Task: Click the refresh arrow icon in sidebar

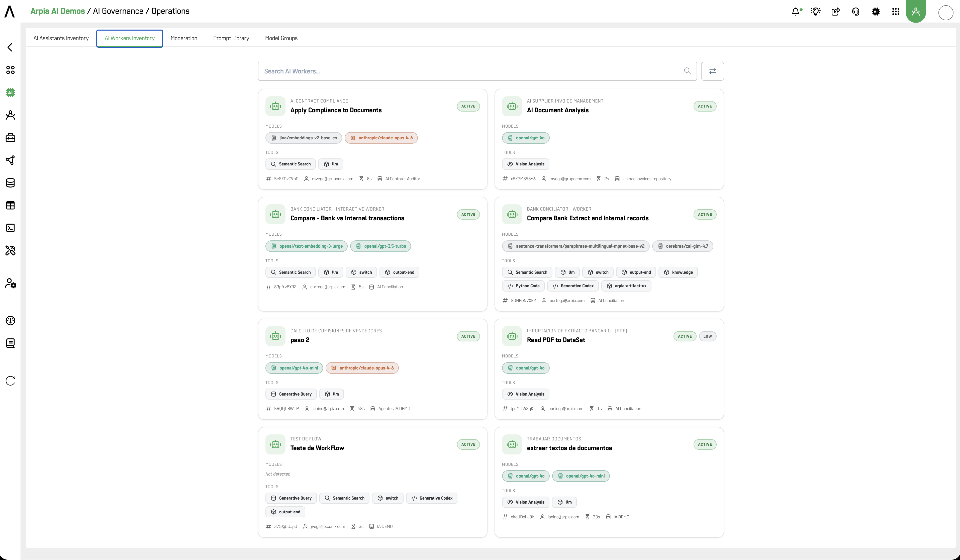Action: pyautogui.click(x=10, y=381)
